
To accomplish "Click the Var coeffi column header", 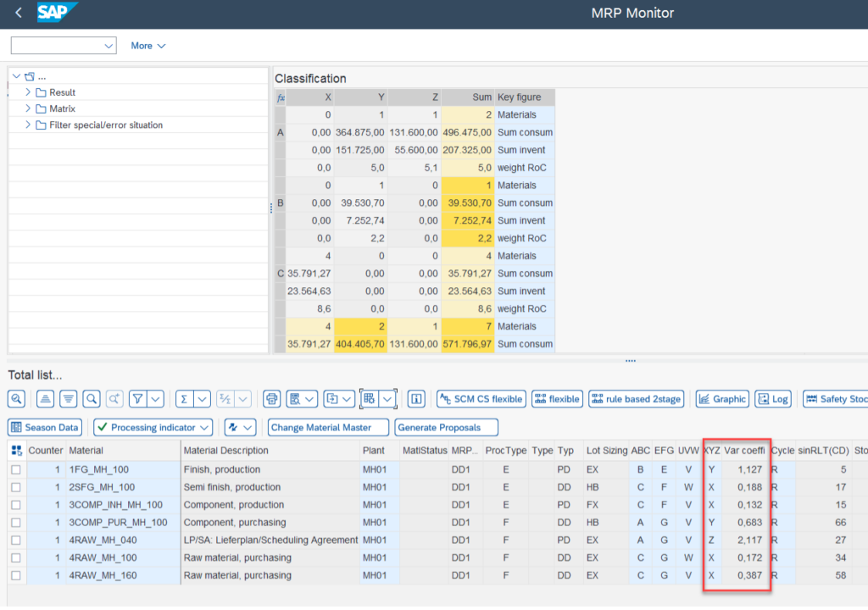I will pos(745,451).
